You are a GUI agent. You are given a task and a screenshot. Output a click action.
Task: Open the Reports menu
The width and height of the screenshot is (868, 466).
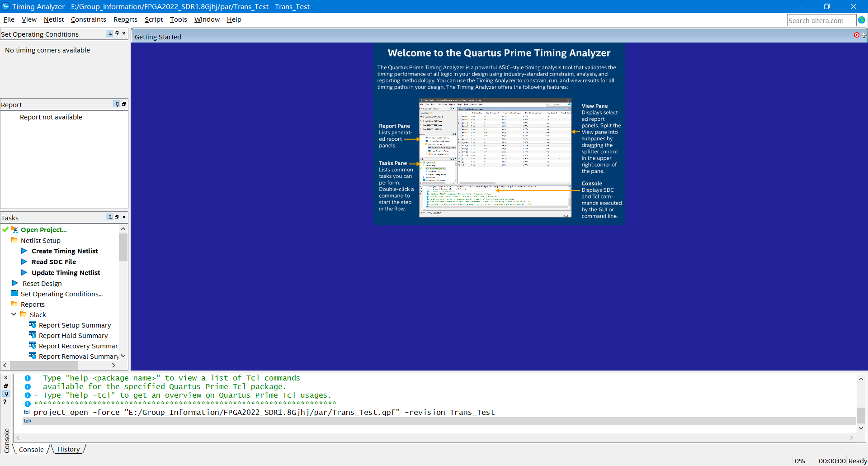click(x=125, y=19)
